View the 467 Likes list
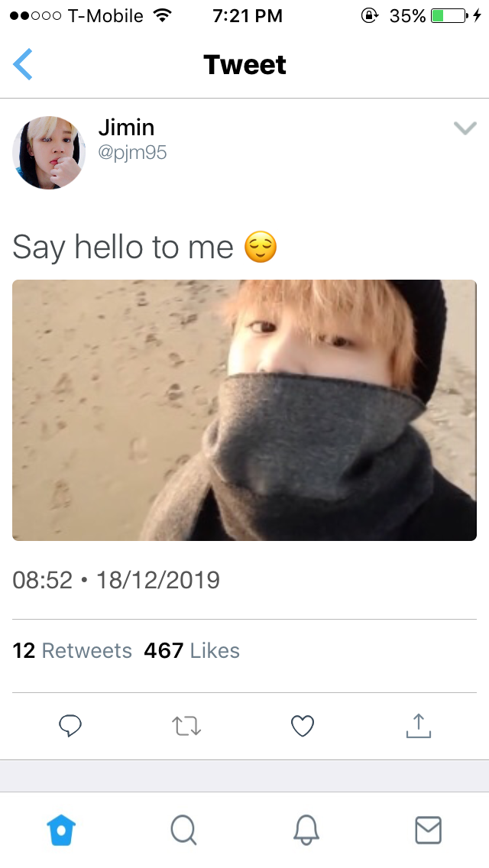This screenshot has height=868, width=489. pyautogui.click(x=192, y=651)
